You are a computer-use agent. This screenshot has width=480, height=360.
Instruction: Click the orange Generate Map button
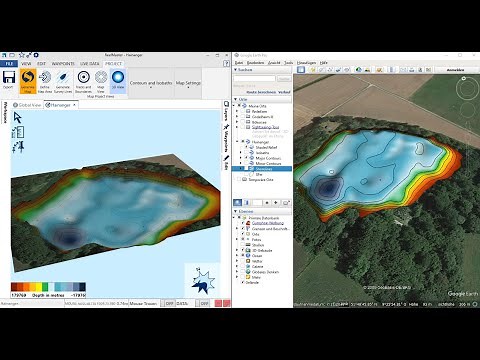pyautogui.click(x=28, y=81)
